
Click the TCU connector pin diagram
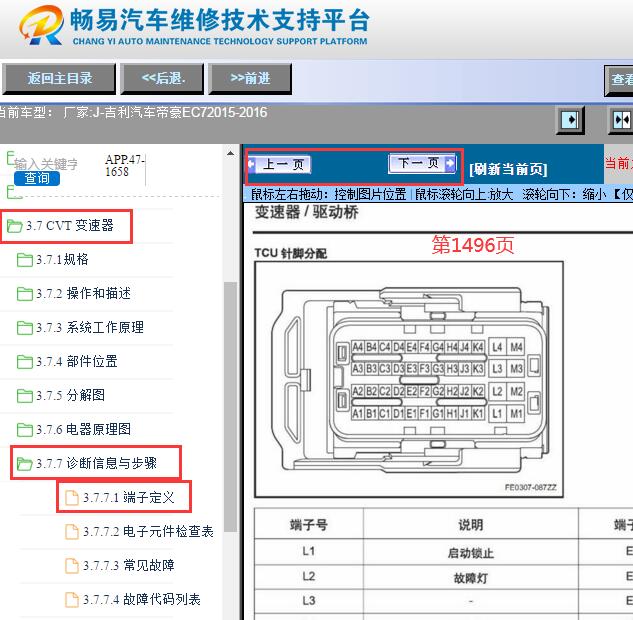409,379
